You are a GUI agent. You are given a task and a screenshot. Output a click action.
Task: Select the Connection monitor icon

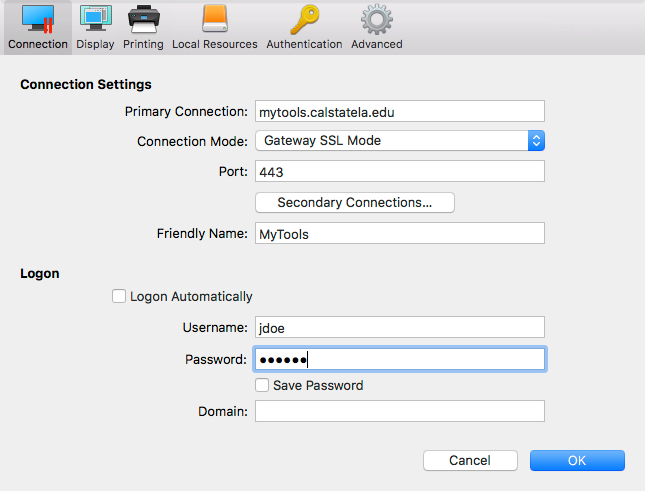(38, 19)
